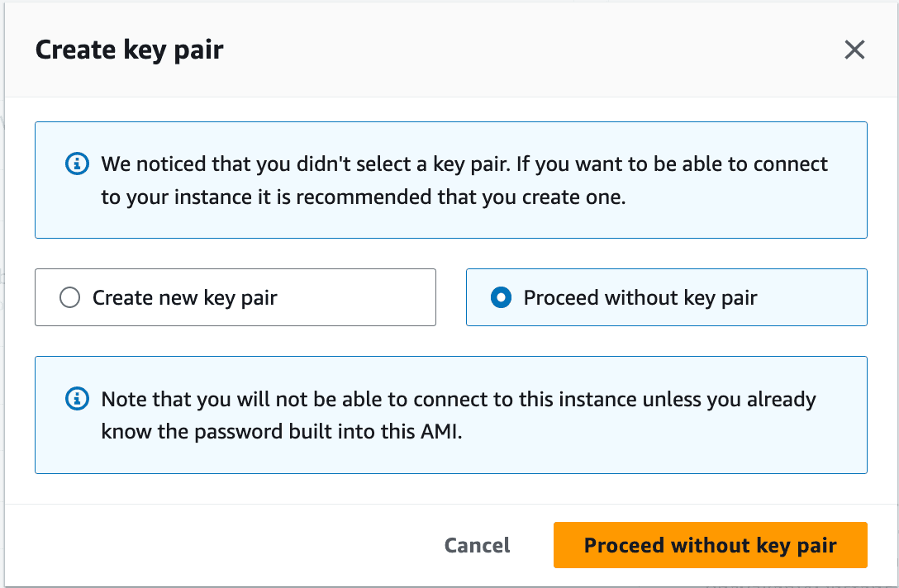Screen dimensions: 899x588
Task: Click the 'Create new key pair' option label
Action: point(184,298)
